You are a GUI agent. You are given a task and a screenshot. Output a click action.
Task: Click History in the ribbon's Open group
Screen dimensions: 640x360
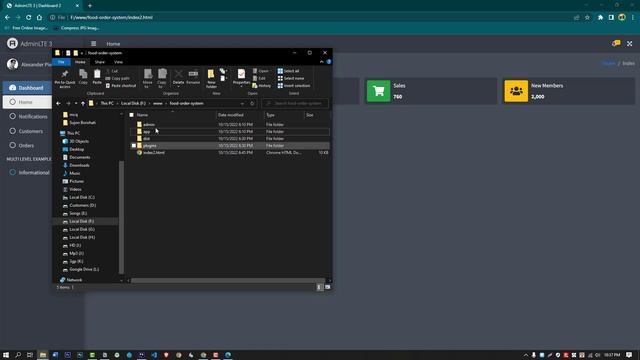click(262, 86)
